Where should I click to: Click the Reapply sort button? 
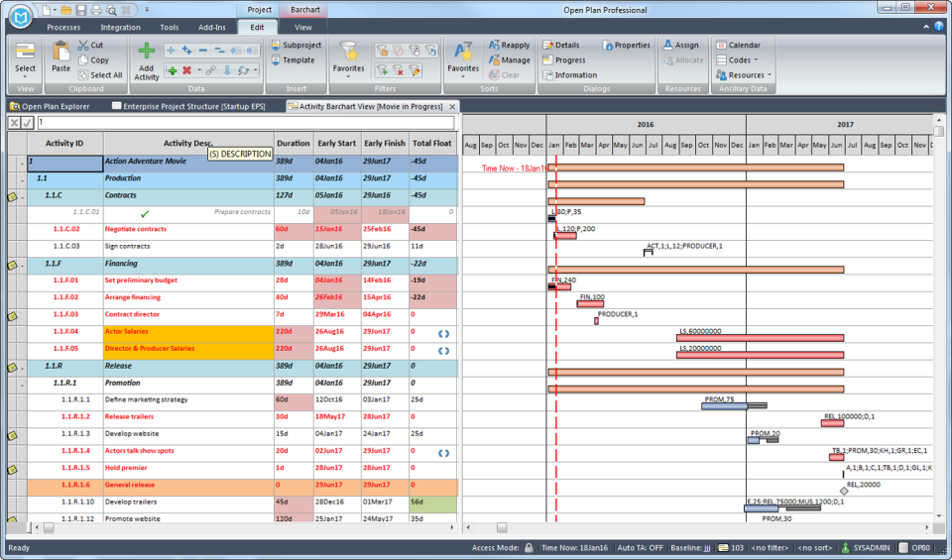509,45
